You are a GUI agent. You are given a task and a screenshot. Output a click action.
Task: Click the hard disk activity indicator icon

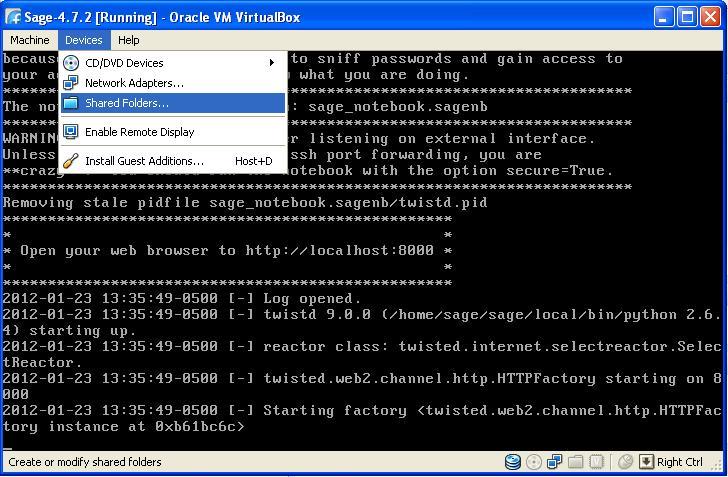coord(513,462)
